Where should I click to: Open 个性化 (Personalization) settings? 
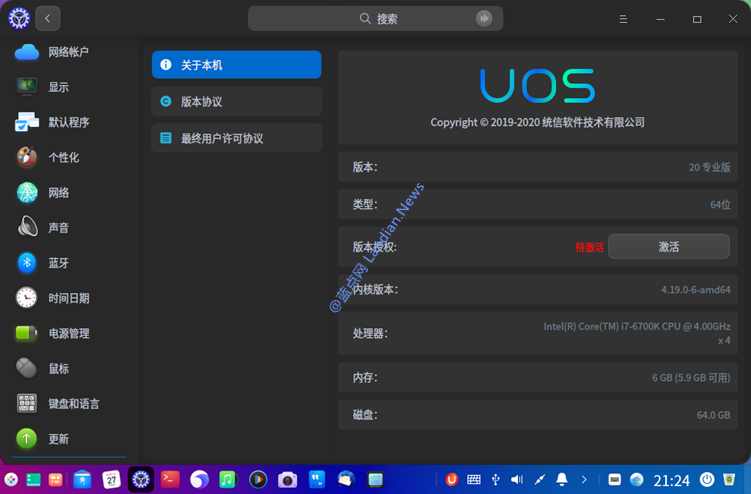62,157
